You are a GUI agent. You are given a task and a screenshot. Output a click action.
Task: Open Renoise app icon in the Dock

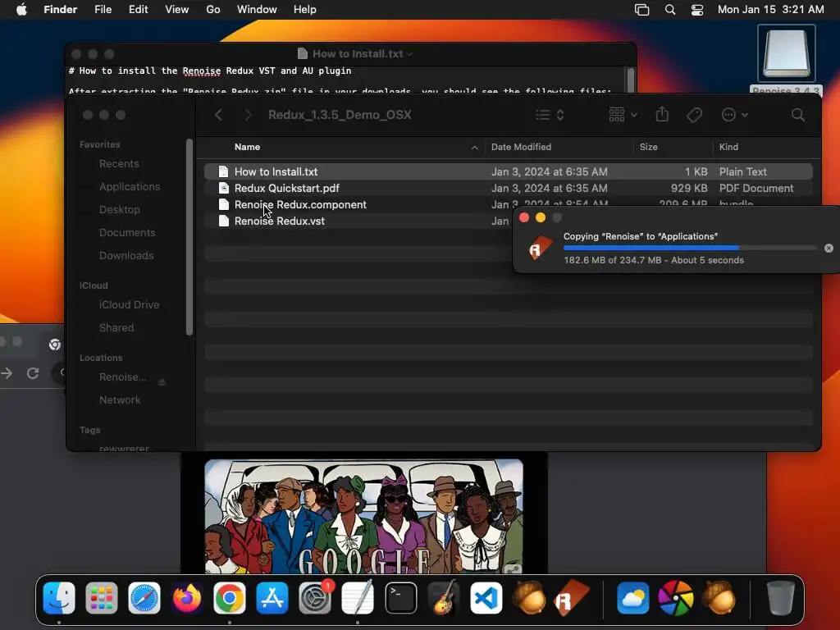point(572,598)
